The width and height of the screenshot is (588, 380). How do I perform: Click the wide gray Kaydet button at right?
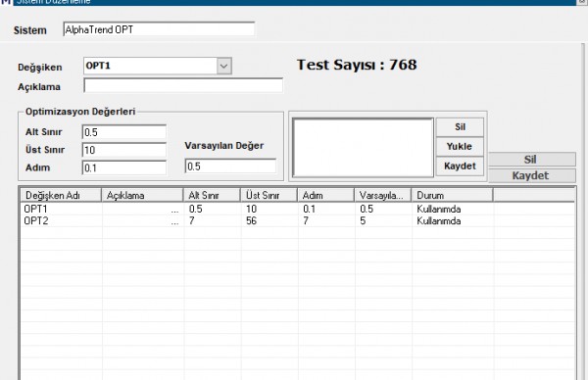(x=532, y=175)
